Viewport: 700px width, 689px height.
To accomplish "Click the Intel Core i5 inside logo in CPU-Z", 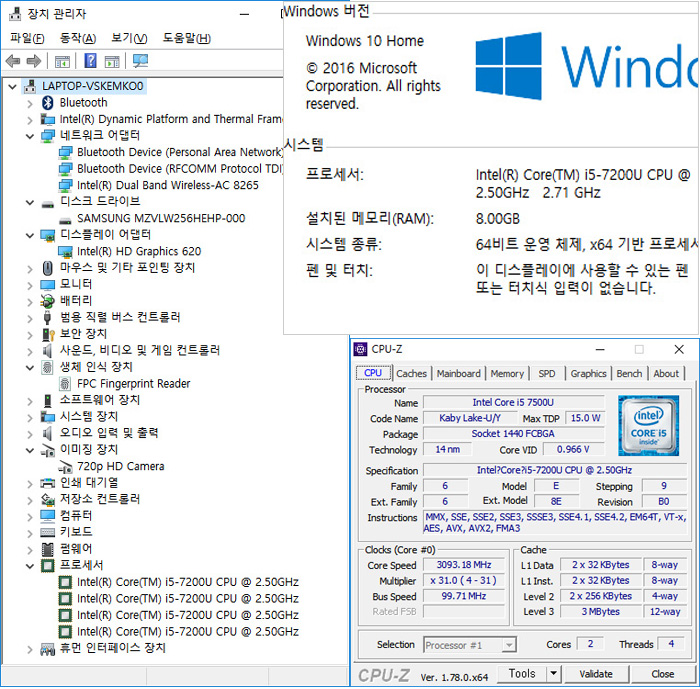I will point(648,426).
